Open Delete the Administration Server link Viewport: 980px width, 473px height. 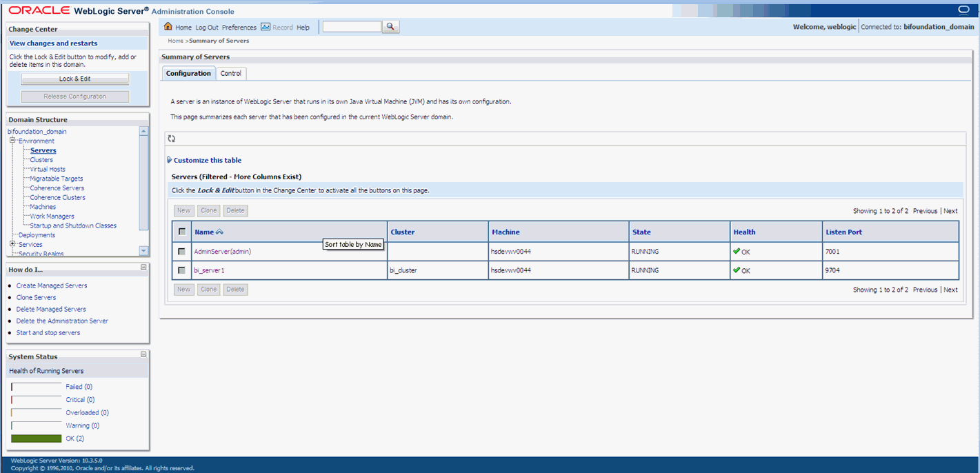(x=62, y=321)
